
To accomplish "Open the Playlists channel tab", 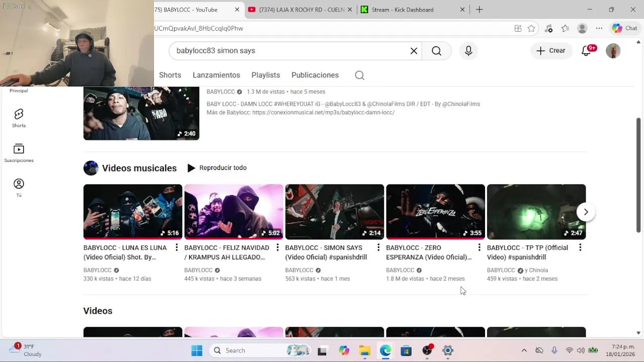I will (x=266, y=75).
